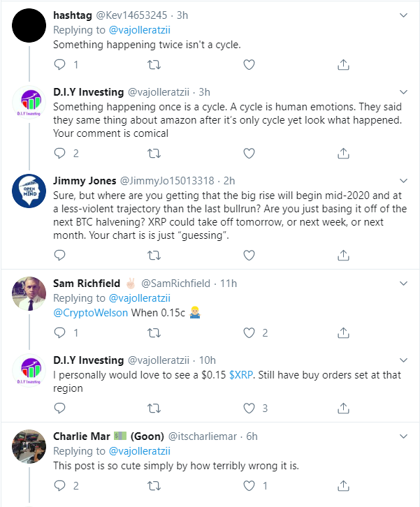This screenshot has width=420, height=507.
Task: Share D.I.Y Investing's 'comical' reply tweet
Action: pyautogui.click(x=343, y=153)
